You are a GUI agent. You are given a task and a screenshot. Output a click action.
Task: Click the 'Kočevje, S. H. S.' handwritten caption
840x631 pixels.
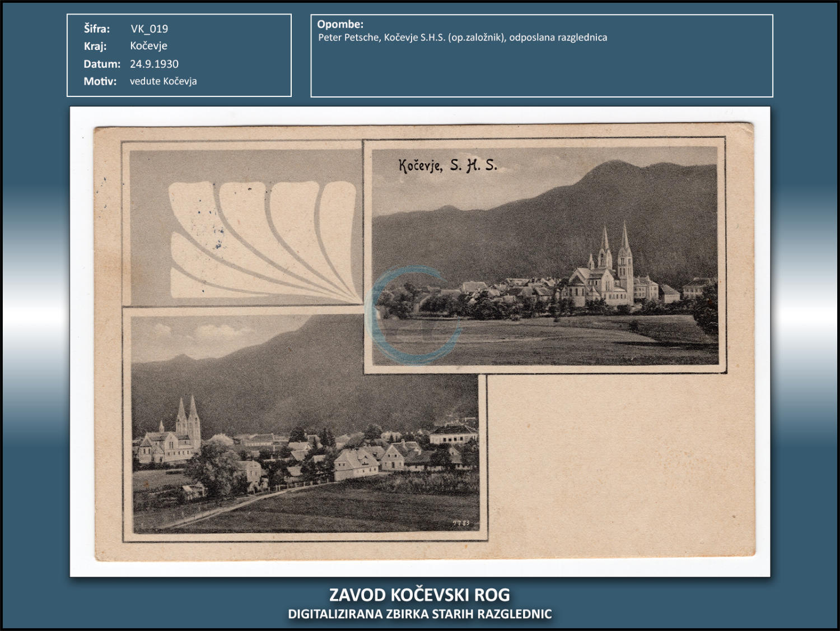click(x=447, y=165)
